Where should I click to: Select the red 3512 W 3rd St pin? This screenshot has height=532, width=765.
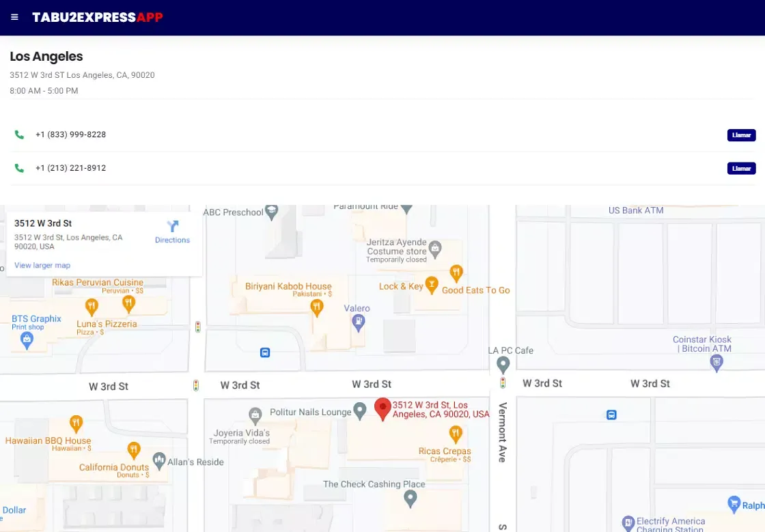pyautogui.click(x=382, y=408)
